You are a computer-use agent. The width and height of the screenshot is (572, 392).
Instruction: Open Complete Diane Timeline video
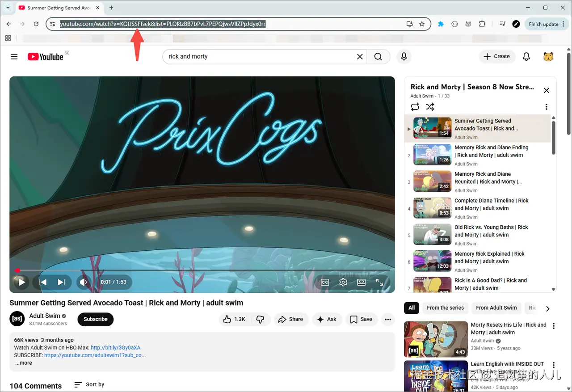coord(478,209)
